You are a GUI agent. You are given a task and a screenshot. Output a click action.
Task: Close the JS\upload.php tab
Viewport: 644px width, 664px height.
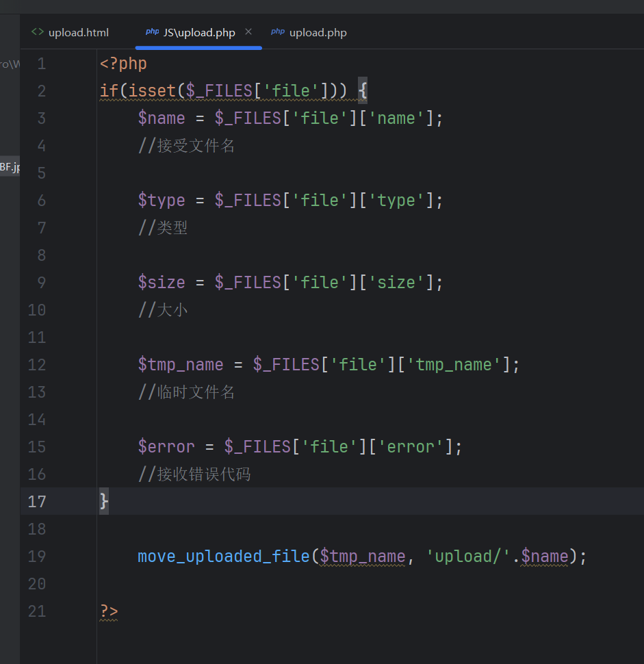click(x=248, y=31)
